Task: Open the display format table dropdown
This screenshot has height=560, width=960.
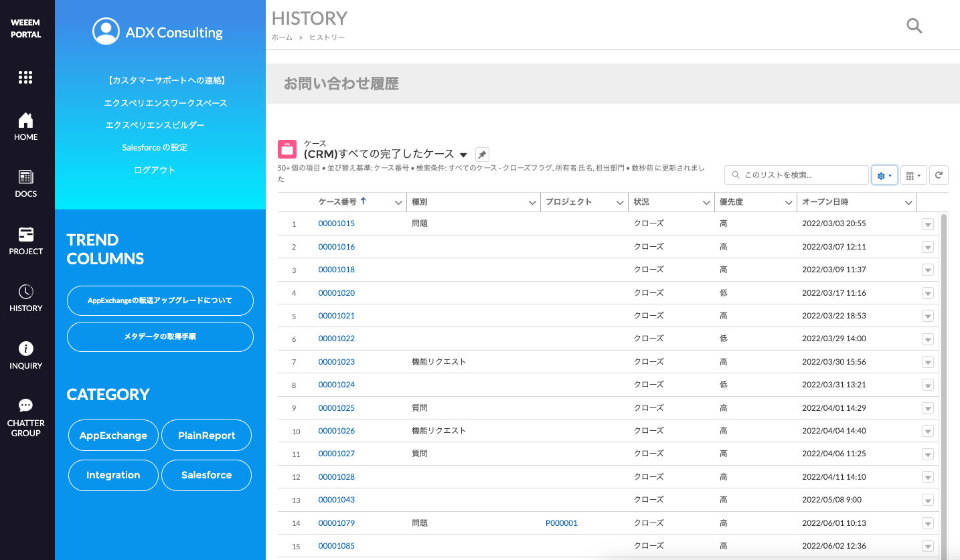Action: click(913, 175)
